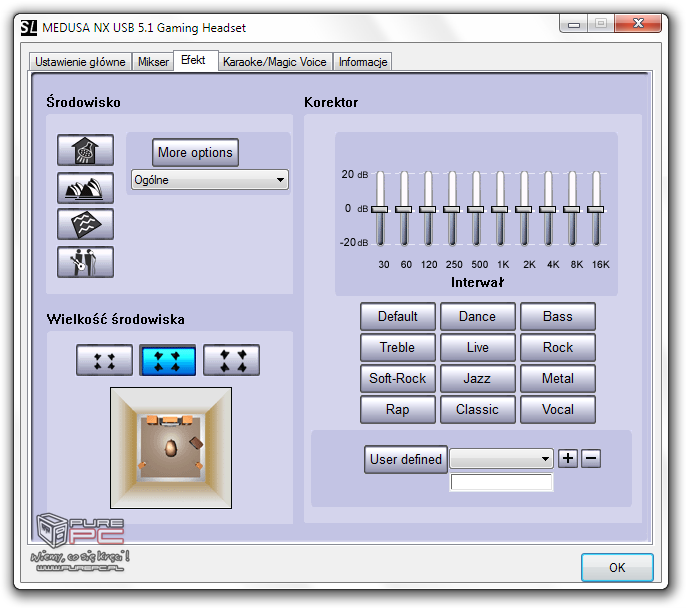The image size is (686, 608).
Task: Apply the Default equalizer preset
Action: pyautogui.click(x=398, y=316)
